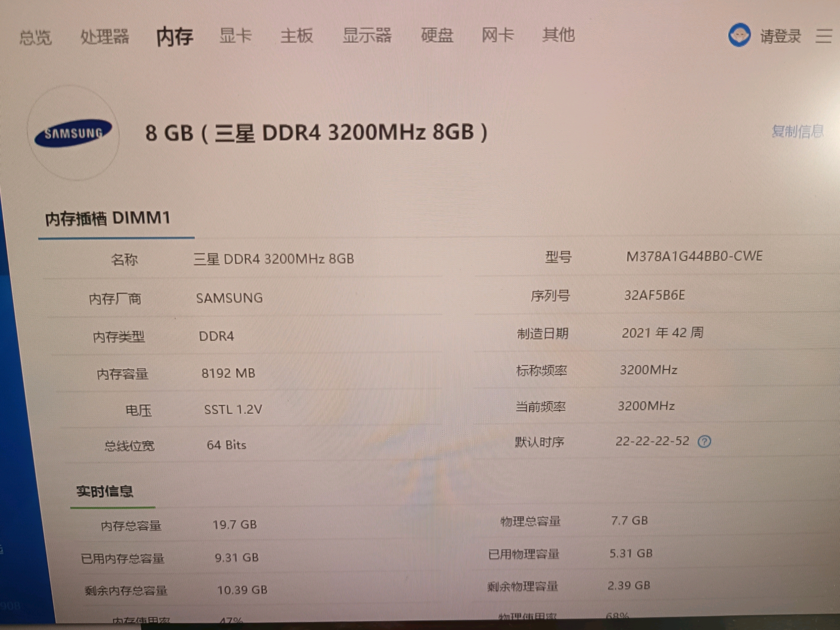Click the bus width value 64 Bits
840x630 pixels.
pos(227,445)
